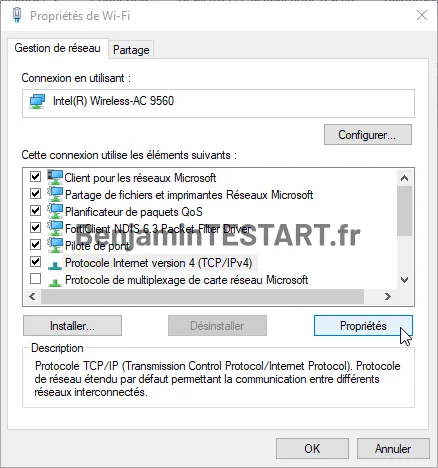Uncheck Protocole Internet version 4 checkbox
The image size is (438, 468).
[35, 261]
